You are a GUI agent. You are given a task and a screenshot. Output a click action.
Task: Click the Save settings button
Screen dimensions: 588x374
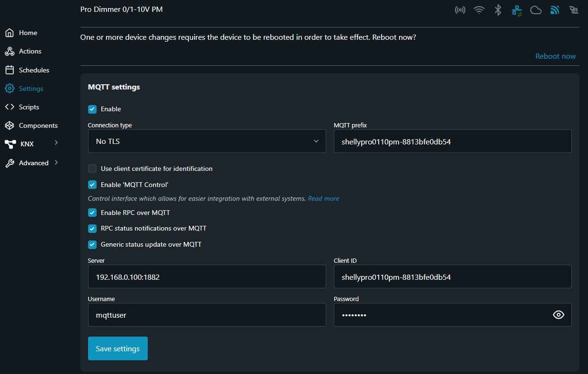pos(117,348)
